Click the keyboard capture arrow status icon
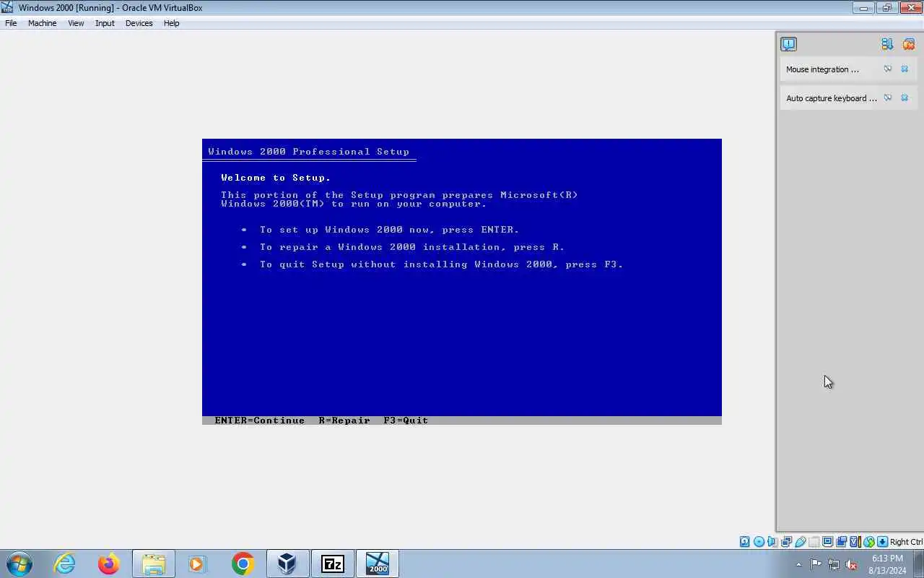 882,542
